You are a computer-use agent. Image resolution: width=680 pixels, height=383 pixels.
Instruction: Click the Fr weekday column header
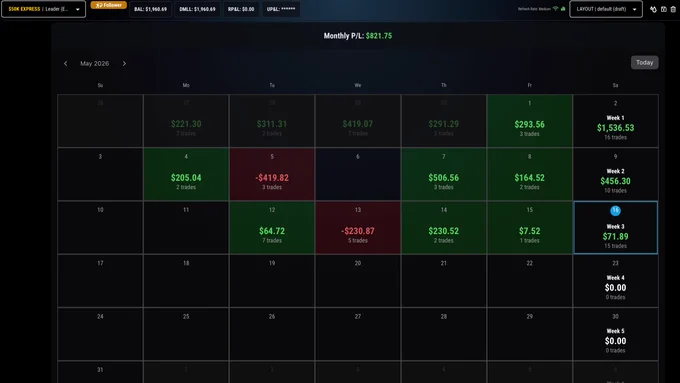(530, 85)
